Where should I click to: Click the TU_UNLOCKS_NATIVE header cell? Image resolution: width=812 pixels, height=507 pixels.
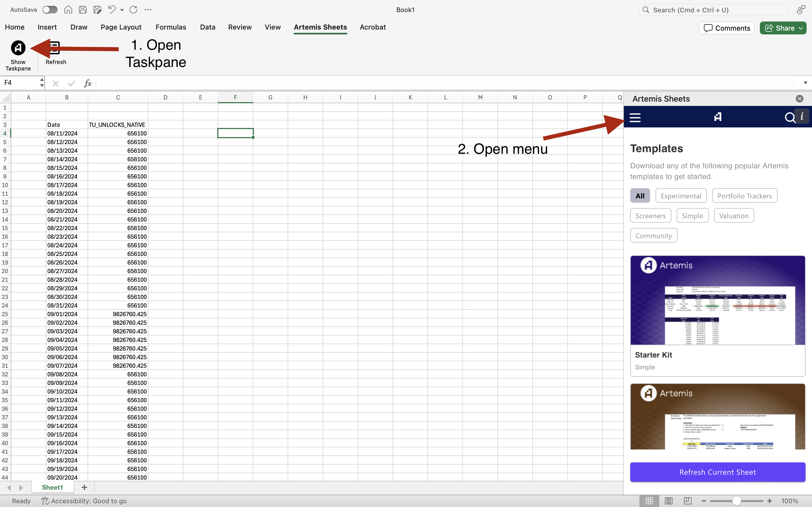(118, 125)
